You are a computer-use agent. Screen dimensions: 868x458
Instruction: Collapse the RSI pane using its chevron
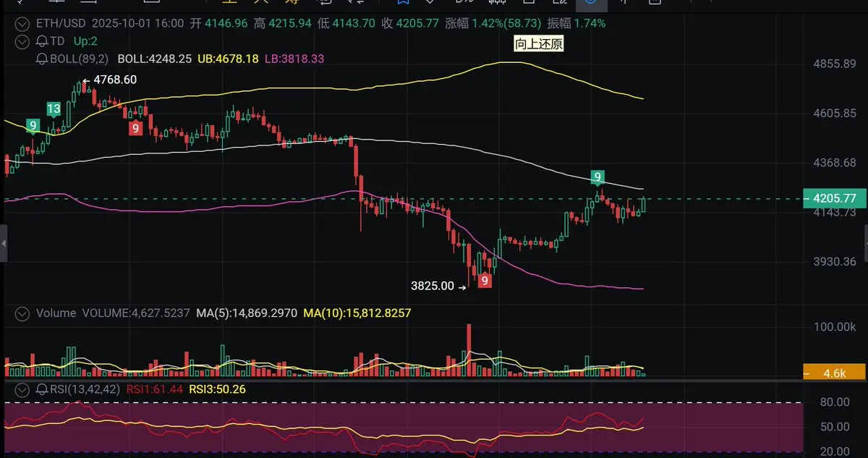22,389
